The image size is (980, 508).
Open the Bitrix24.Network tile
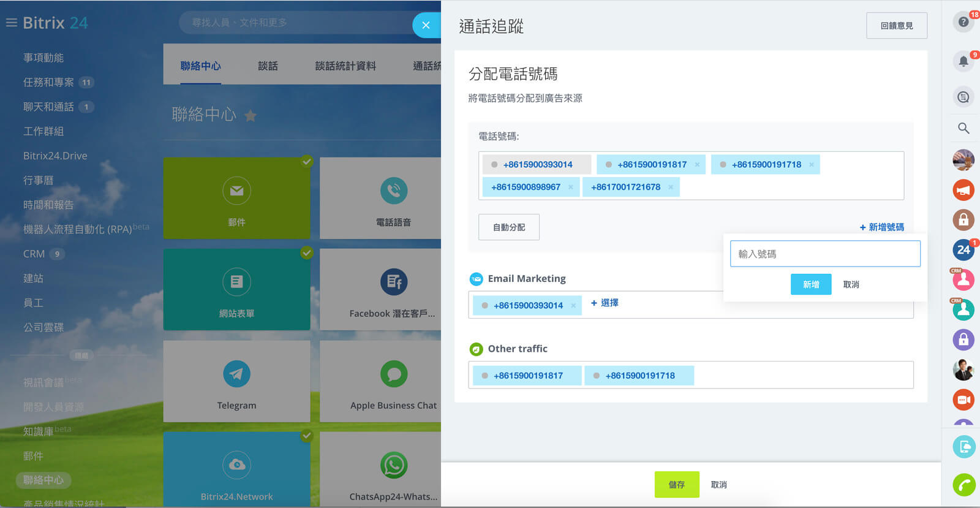point(236,469)
